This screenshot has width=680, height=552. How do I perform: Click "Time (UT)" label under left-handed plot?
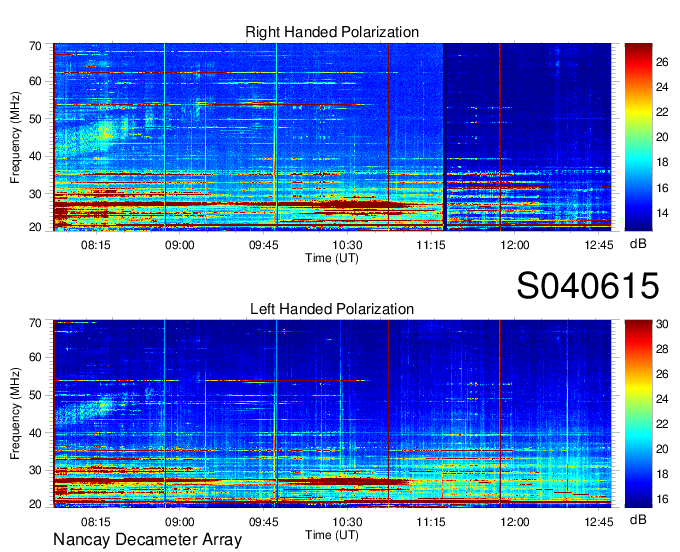332,535
